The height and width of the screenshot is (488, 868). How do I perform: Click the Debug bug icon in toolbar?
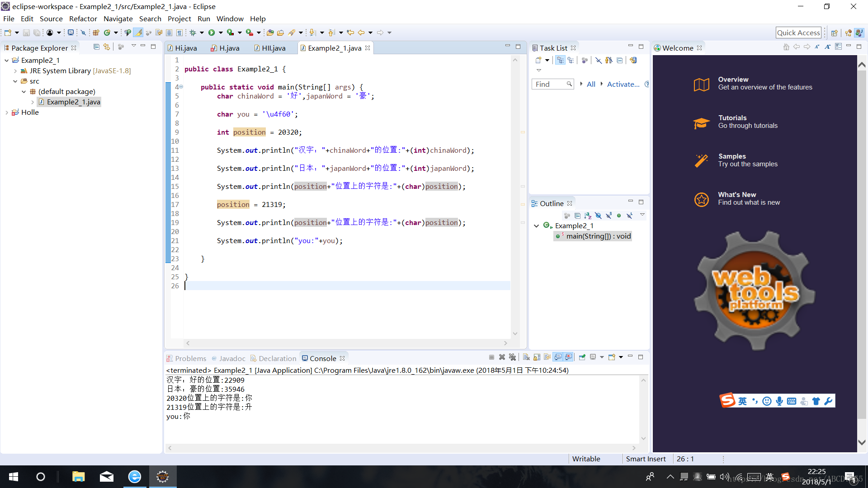click(193, 33)
